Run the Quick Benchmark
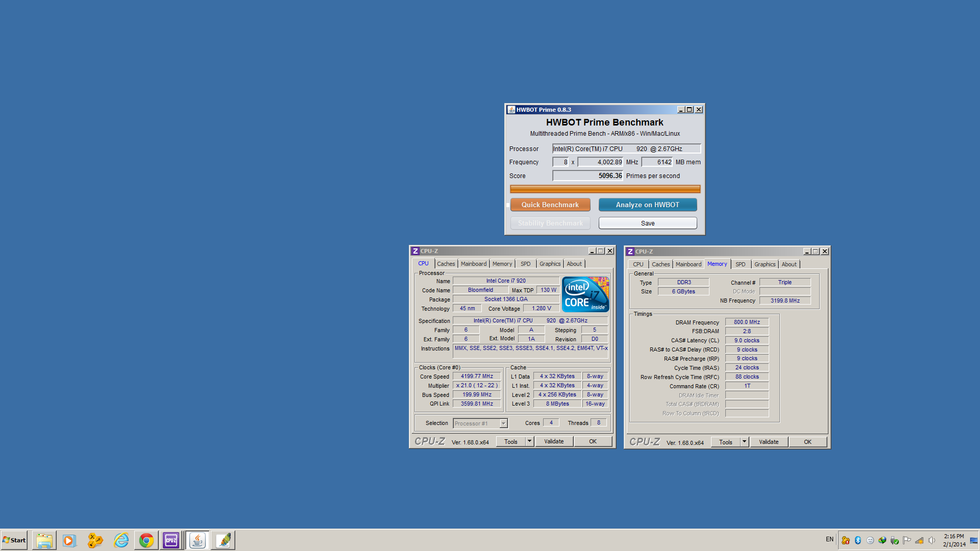The height and width of the screenshot is (551, 980). pos(550,205)
